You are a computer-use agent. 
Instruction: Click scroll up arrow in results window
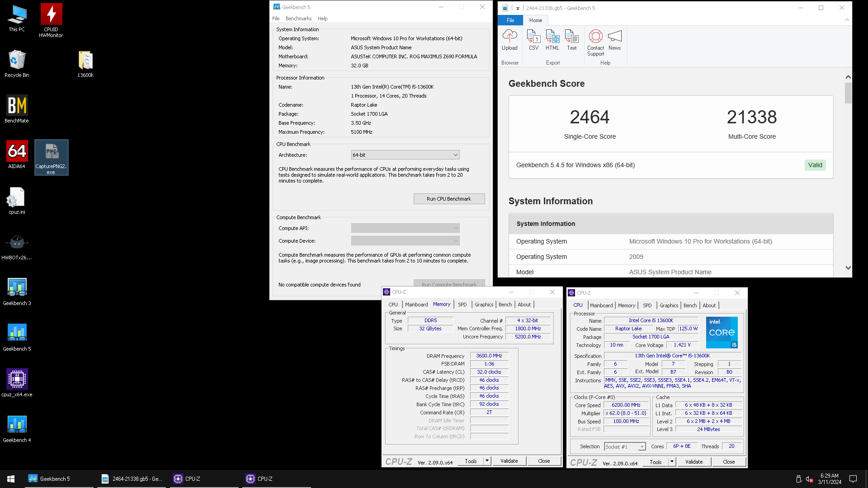(848, 77)
